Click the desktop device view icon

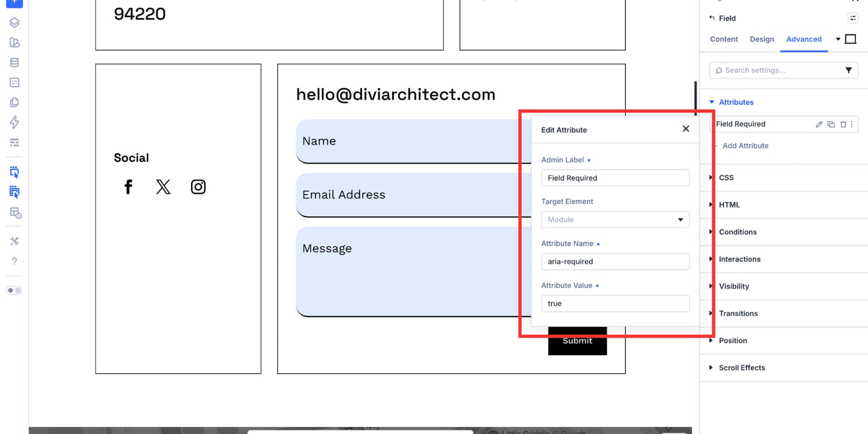851,39
